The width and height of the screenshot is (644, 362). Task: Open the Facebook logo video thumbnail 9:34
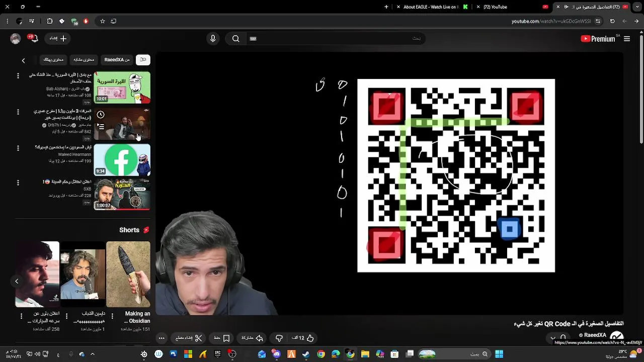pyautogui.click(x=122, y=160)
